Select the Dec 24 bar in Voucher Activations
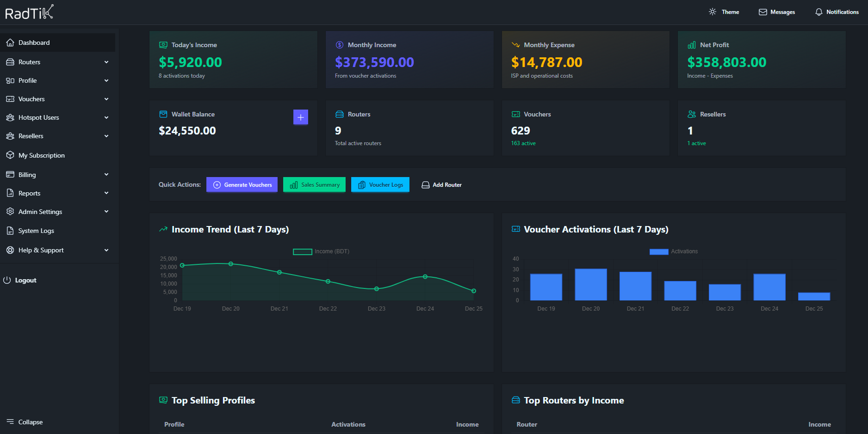This screenshot has height=434, width=868. coord(769,287)
